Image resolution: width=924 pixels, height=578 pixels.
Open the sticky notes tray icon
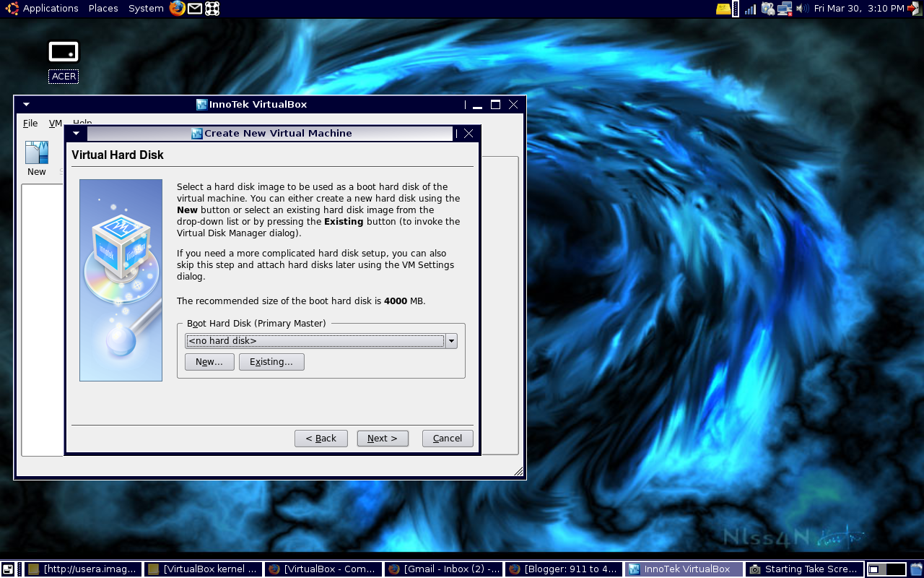pos(723,9)
